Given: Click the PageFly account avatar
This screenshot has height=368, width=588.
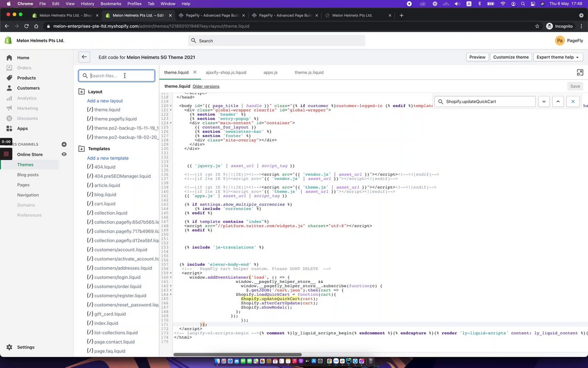Looking at the screenshot, I should pyautogui.click(x=560, y=40).
